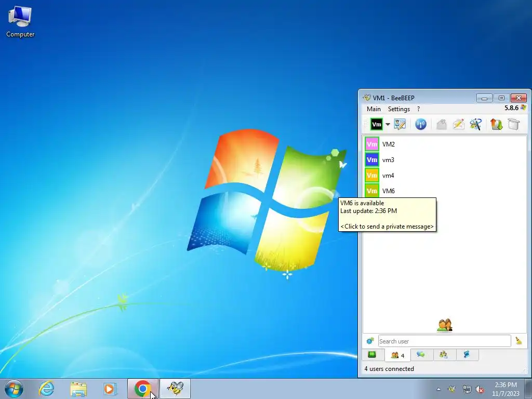
Task: Close the BeeBEEP window
Action: [x=518, y=98]
